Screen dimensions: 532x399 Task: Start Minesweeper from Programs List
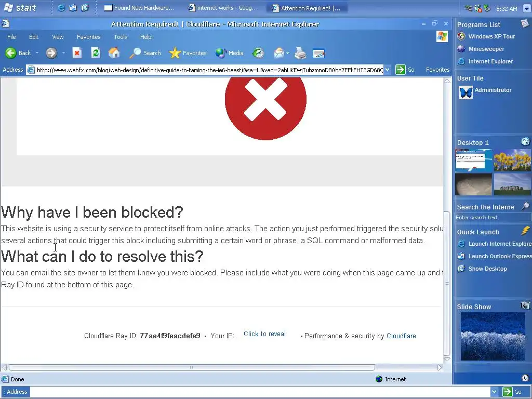481,49
